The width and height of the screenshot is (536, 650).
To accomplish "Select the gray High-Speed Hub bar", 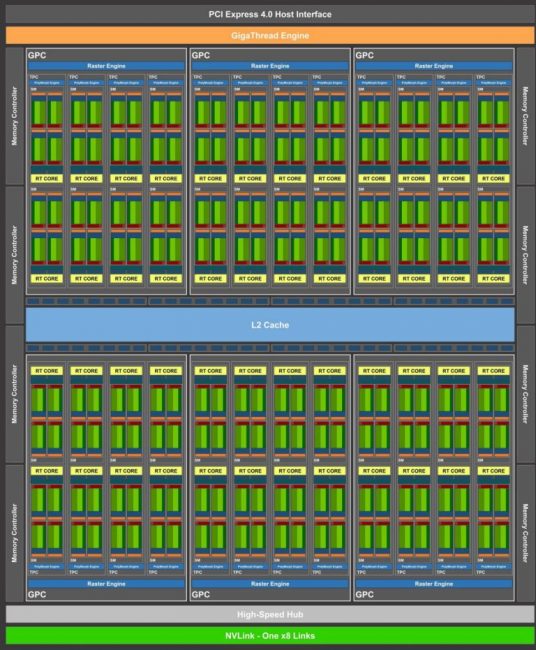I will (270, 614).
